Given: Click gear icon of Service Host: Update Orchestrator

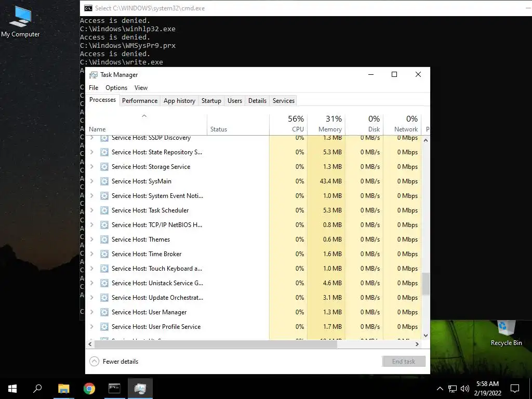Looking at the screenshot, I should click(104, 298).
